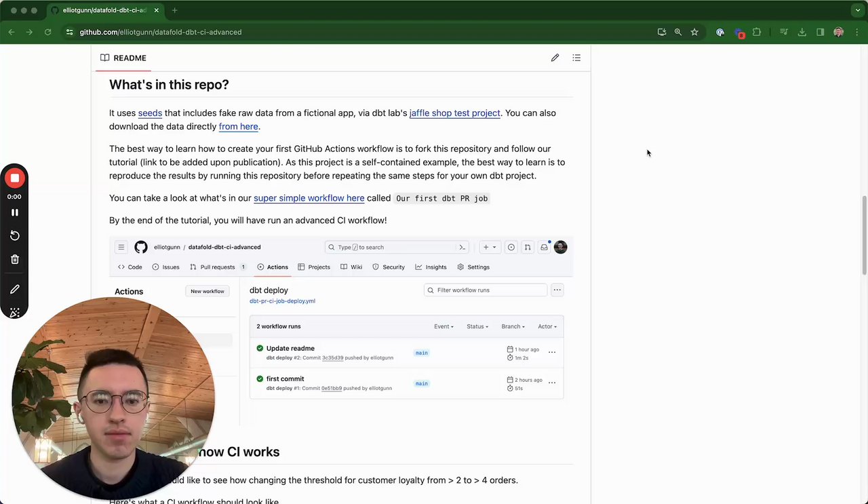Open 'super simple workflow here' link
The height and width of the screenshot is (504, 868).
click(309, 198)
